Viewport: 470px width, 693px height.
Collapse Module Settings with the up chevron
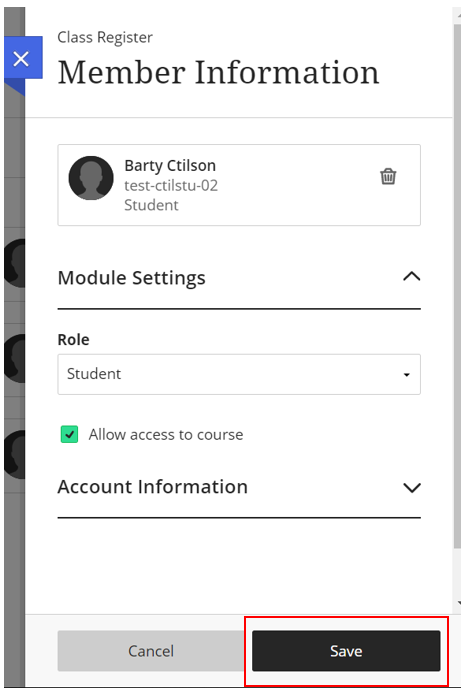(412, 277)
